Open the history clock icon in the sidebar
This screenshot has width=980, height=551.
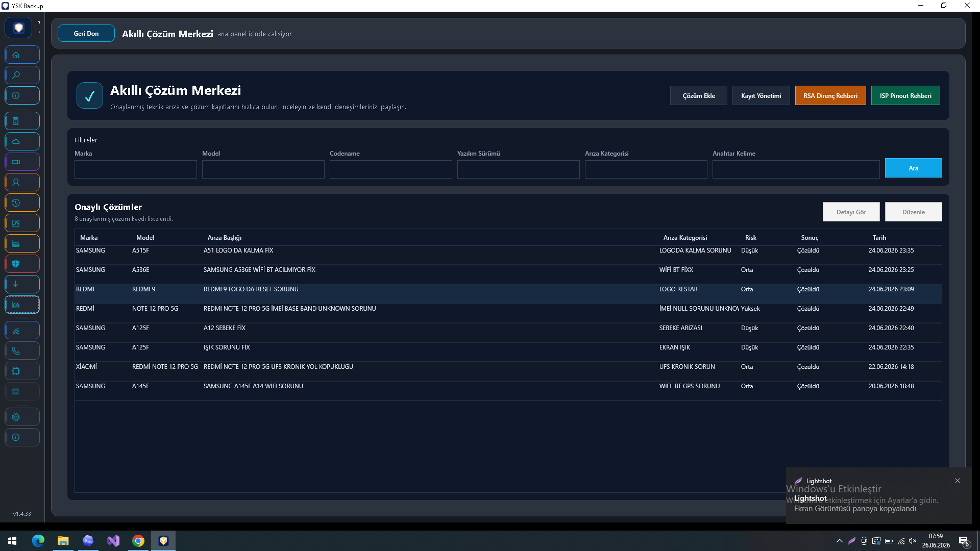coord(22,203)
